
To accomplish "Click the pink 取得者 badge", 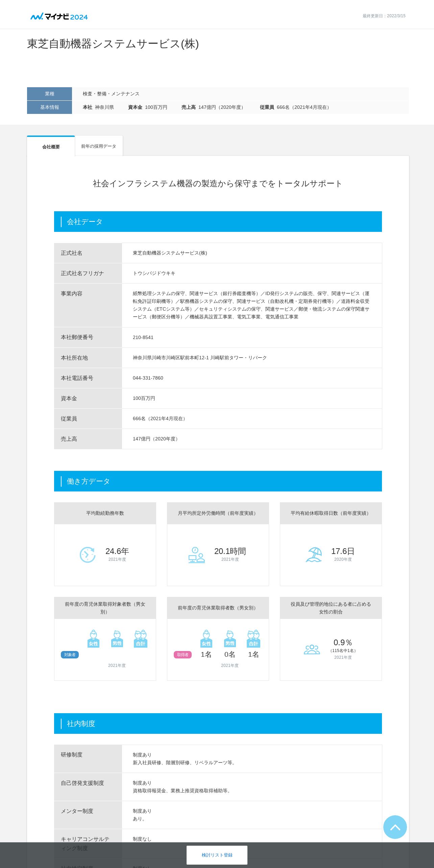I will [x=183, y=655].
